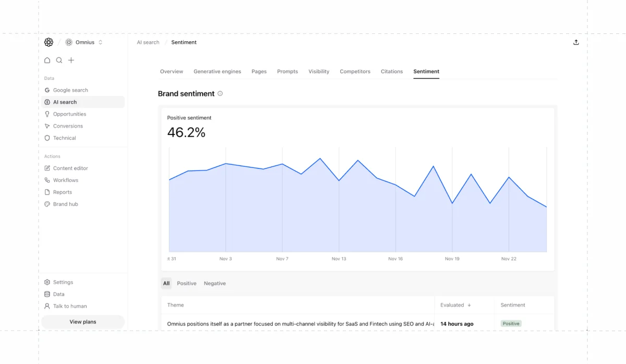626x364 pixels.
Task: Open the Technical section
Action: (x=64, y=138)
